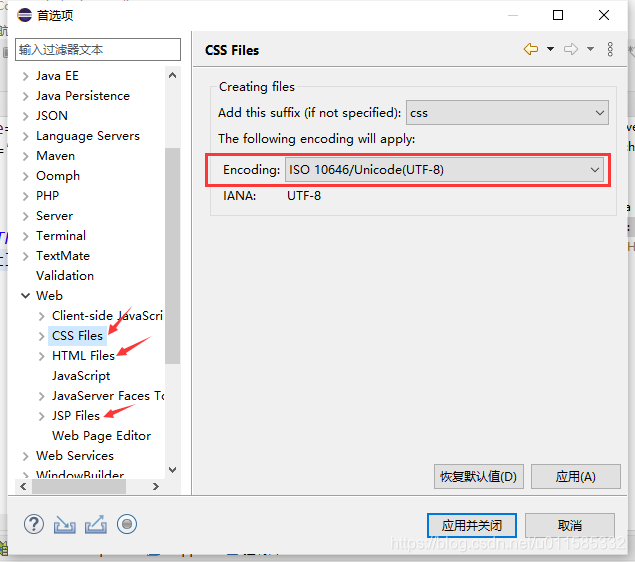Expand the TextMate node

pyautogui.click(x=26, y=256)
